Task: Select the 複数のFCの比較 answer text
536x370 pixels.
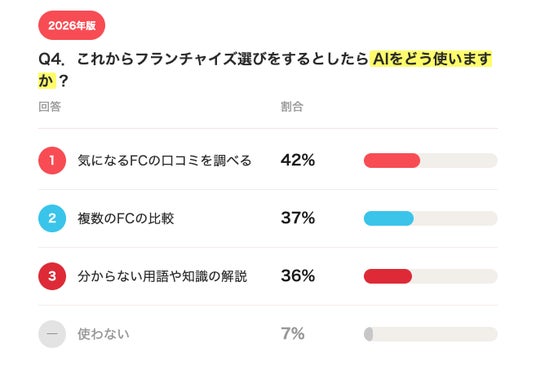Action: point(126,218)
